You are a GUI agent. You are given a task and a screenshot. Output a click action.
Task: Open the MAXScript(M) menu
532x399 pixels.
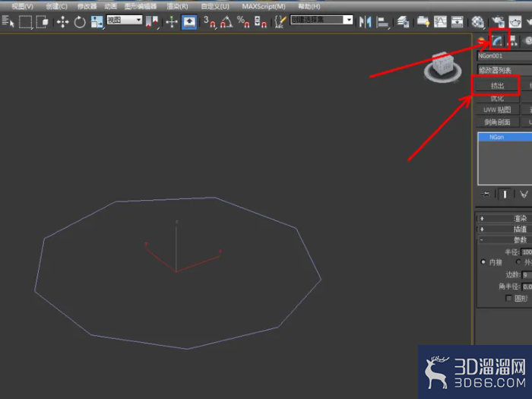[x=264, y=6]
